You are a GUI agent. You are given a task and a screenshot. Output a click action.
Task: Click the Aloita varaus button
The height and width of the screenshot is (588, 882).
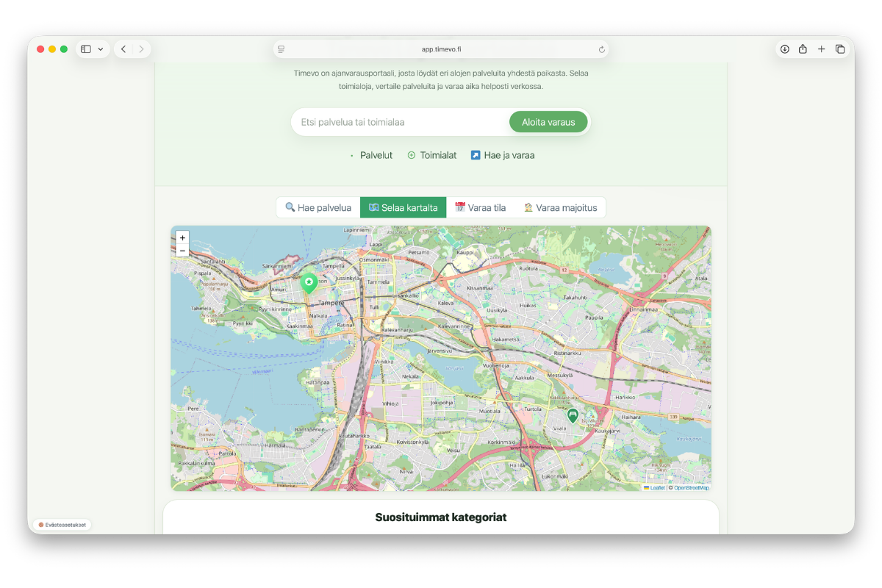tap(548, 122)
